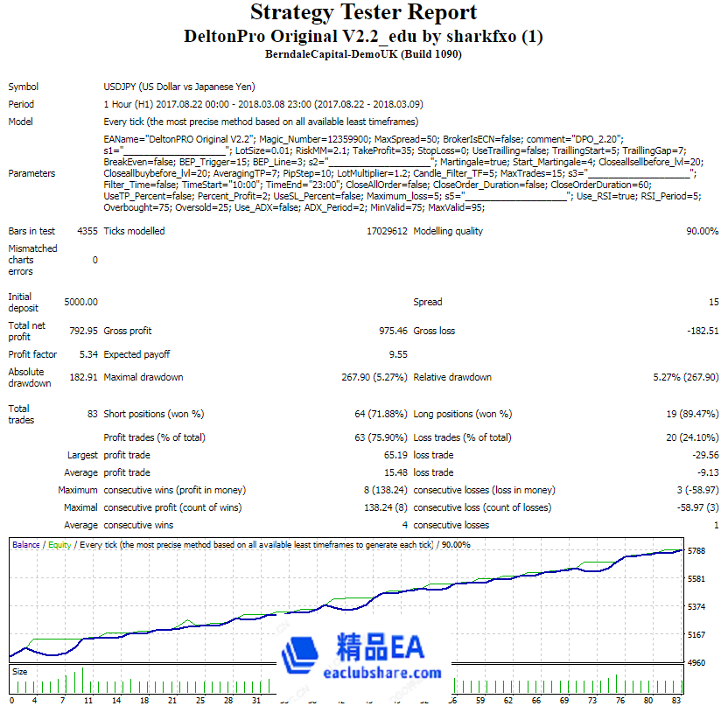Select the Maximal drawdown value 267.90 (5.27%)
728x706 pixels.
(x=367, y=378)
